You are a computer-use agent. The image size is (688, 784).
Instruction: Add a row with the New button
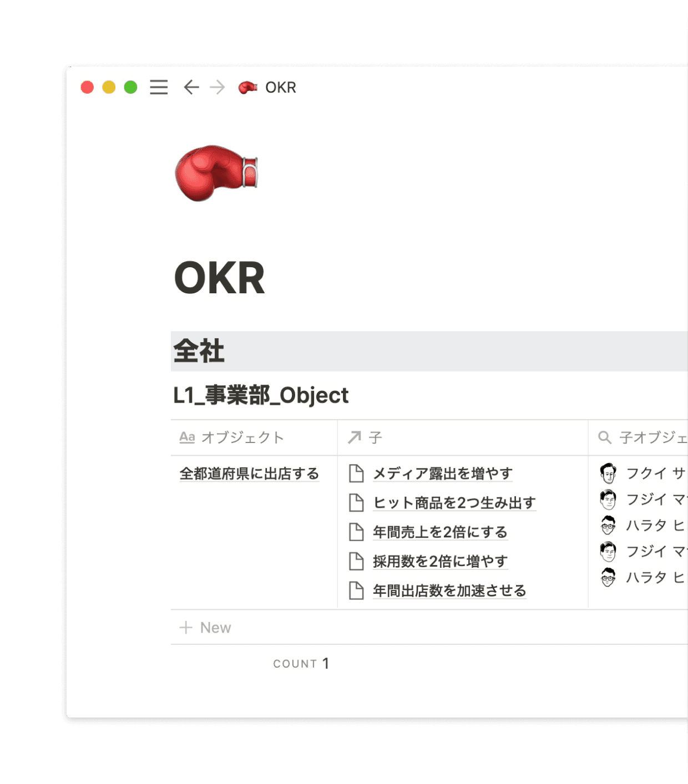point(206,628)
